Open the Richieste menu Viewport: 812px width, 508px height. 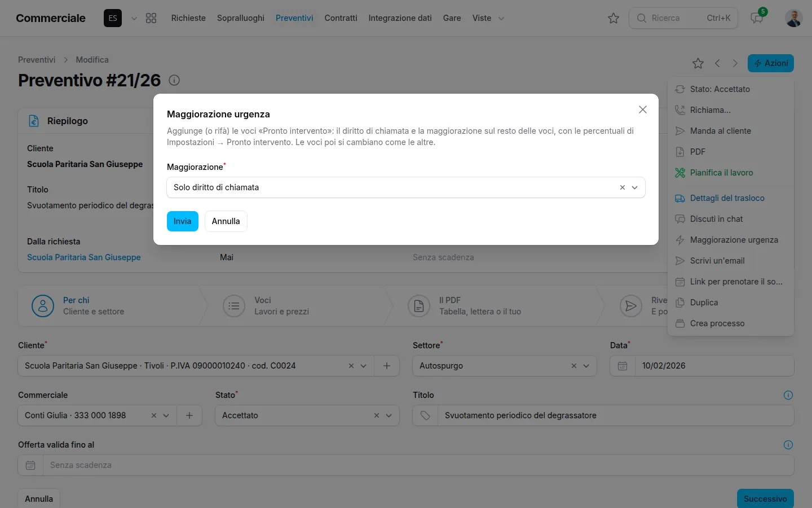(x=188, y=18)
